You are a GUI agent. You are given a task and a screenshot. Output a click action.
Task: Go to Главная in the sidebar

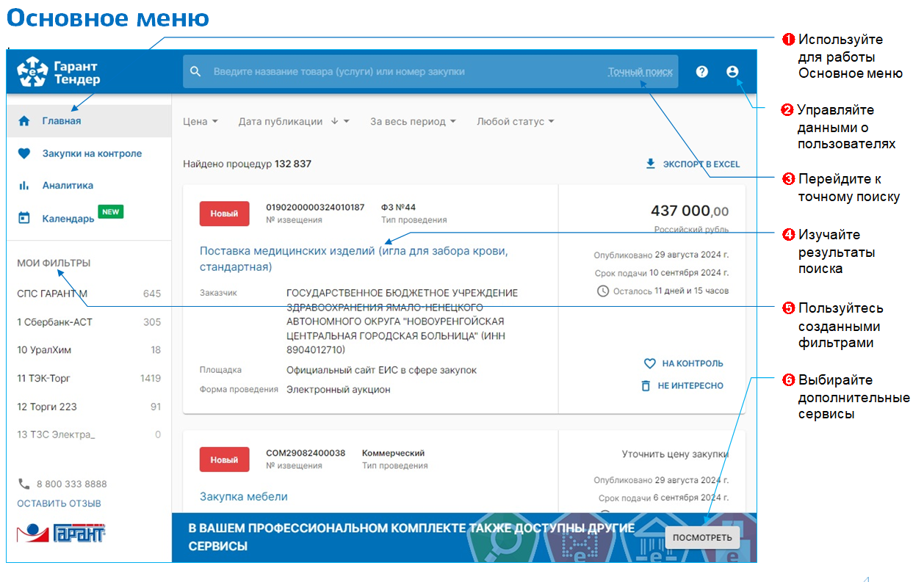62,121
